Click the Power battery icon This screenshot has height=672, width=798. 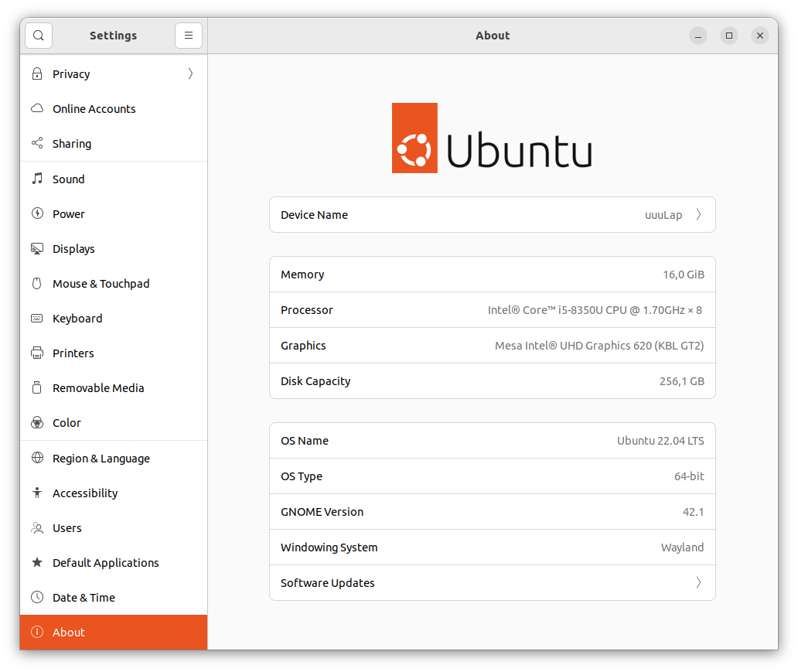point(36,213)
